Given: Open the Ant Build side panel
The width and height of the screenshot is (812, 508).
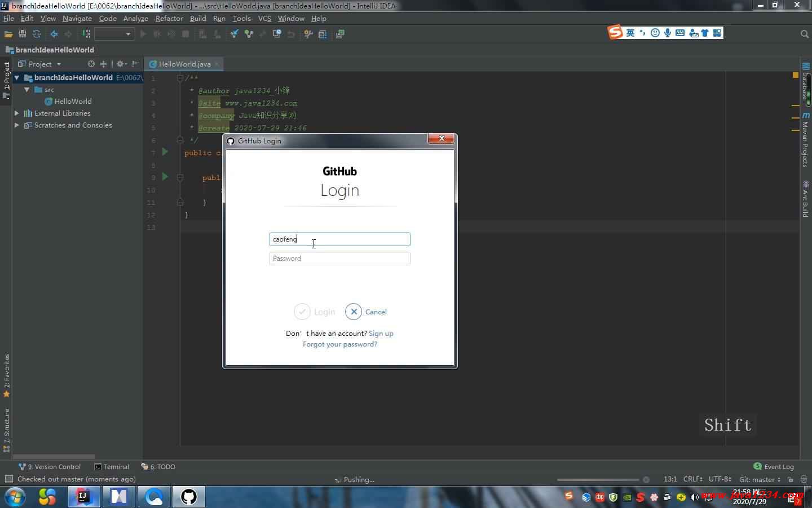Looking at the screenshot, I should pyautogui.click(x=805, y=199).
